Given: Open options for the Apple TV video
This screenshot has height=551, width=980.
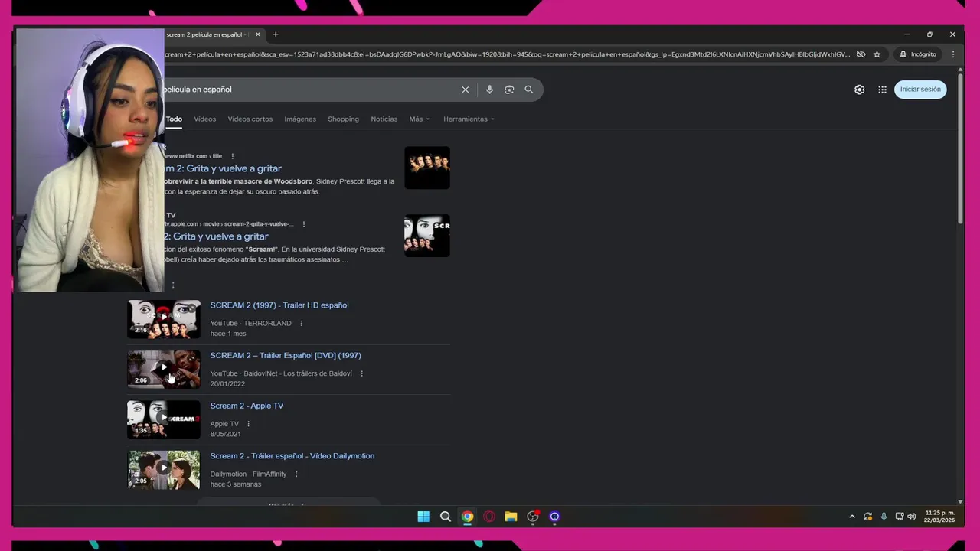Looking at the screenshot, I should 248,424.
